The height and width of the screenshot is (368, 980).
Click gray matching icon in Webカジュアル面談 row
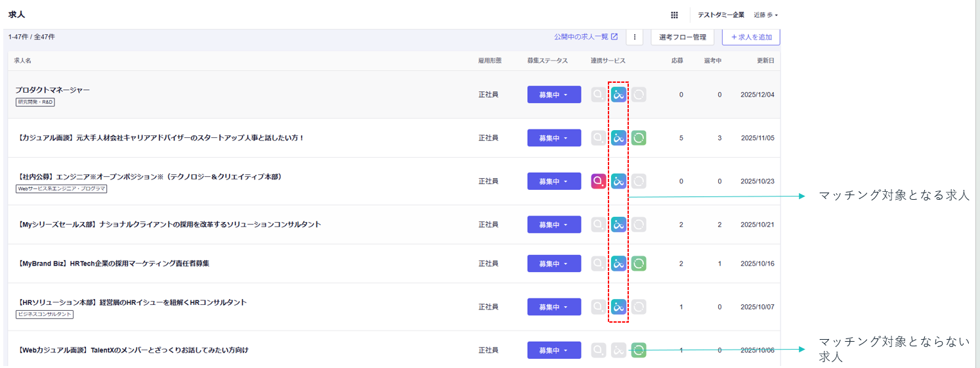pyautogui.click(x=618, y=350)
